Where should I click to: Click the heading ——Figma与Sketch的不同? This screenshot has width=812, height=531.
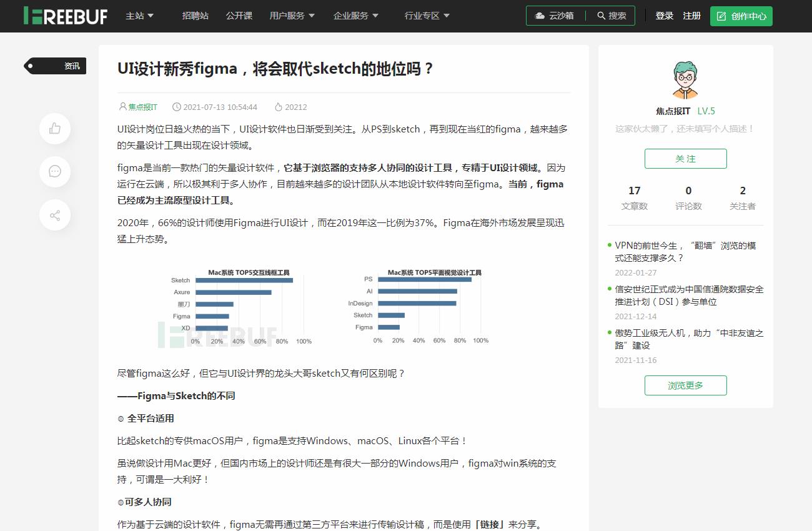[x=176, y=396]
